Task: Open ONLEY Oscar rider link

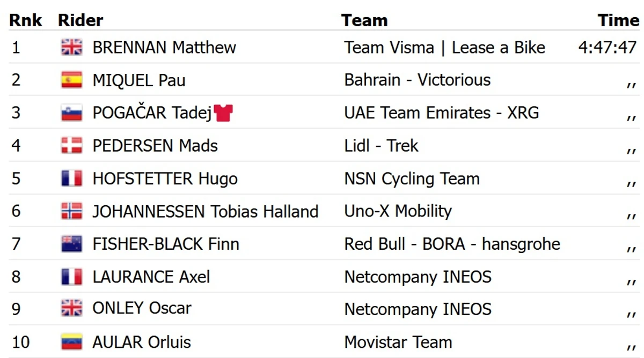Action: coord(142,308)
